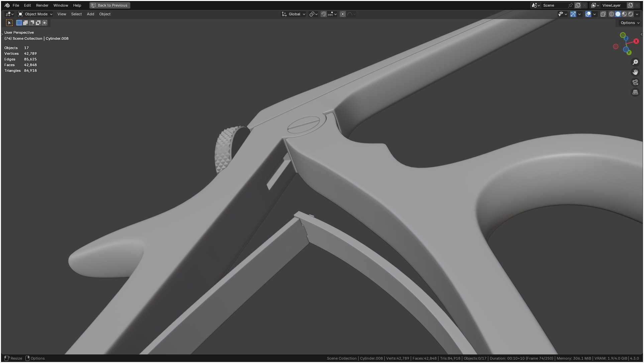Click the Blender logo icon
Image resolution: width=644 pixels, height=363 pixels.
(7, 5)
